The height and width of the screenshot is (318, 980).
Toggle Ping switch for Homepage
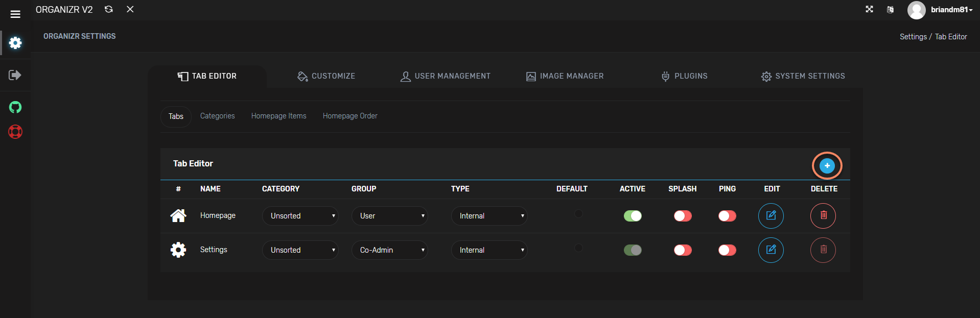pos(727,216)
